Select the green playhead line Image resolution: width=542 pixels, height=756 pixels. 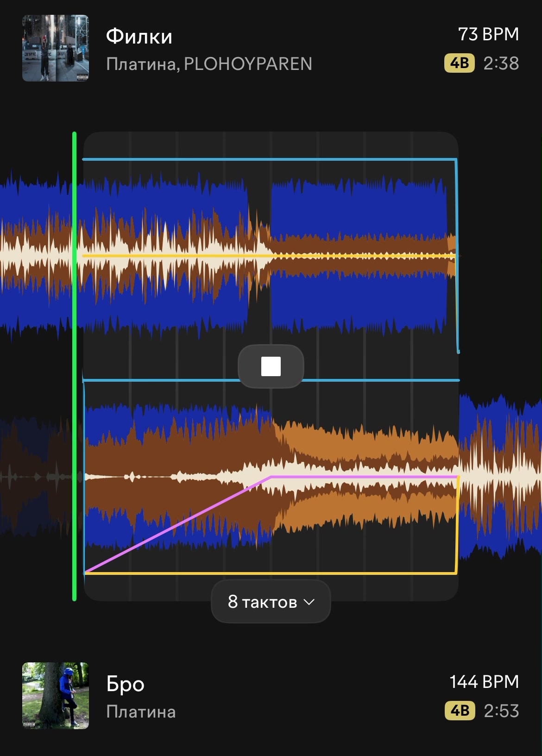tap(74, 366)
